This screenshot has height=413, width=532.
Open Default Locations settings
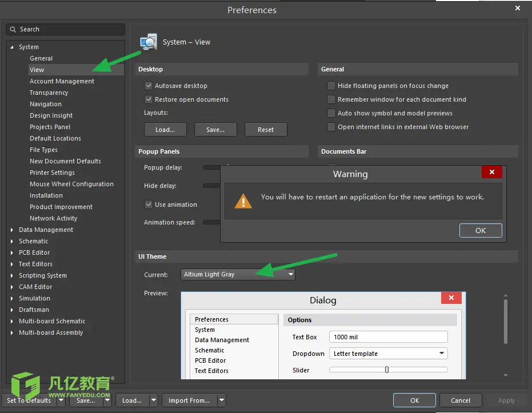[55, 138]
